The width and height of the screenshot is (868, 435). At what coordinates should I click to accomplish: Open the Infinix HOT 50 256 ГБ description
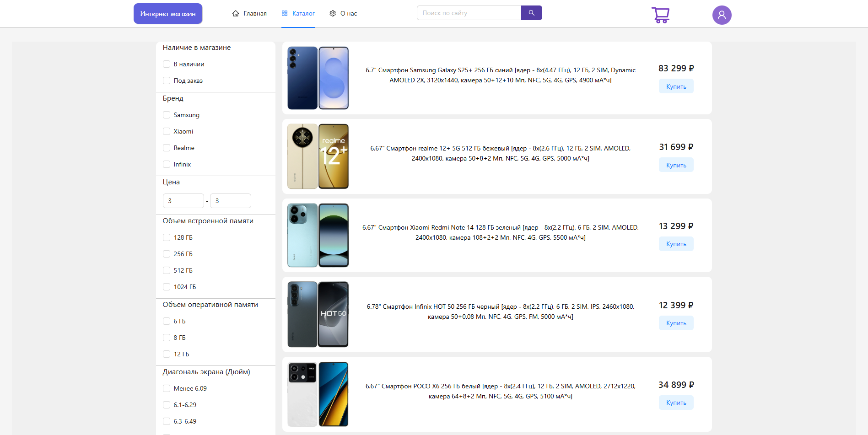click(501, 311)
